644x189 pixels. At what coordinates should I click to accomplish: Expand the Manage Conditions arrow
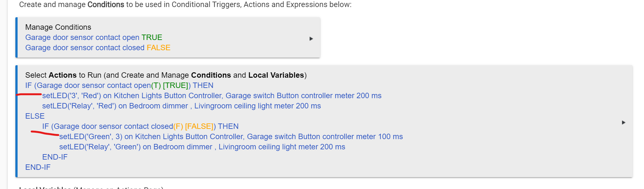click(x=311, y=39)
